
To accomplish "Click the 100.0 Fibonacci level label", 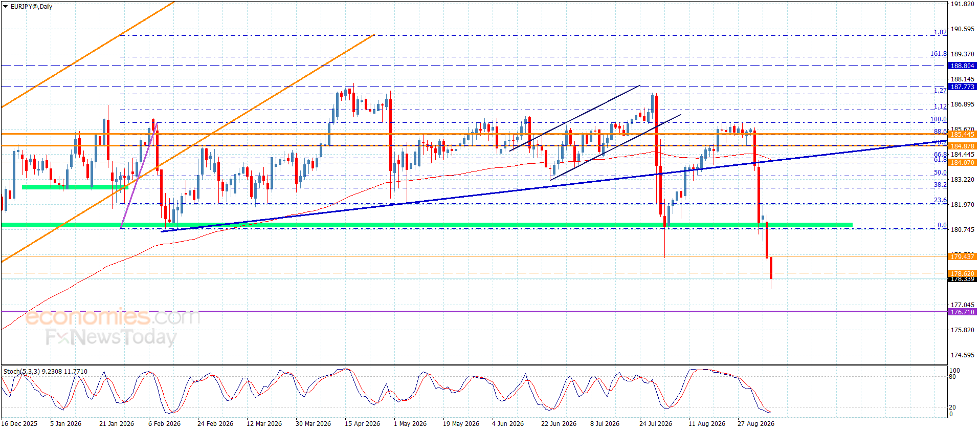I will [x=938, y=119].
